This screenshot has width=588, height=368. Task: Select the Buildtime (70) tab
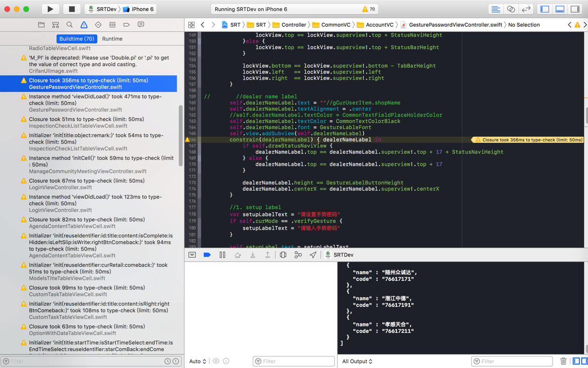pos(77,39)
